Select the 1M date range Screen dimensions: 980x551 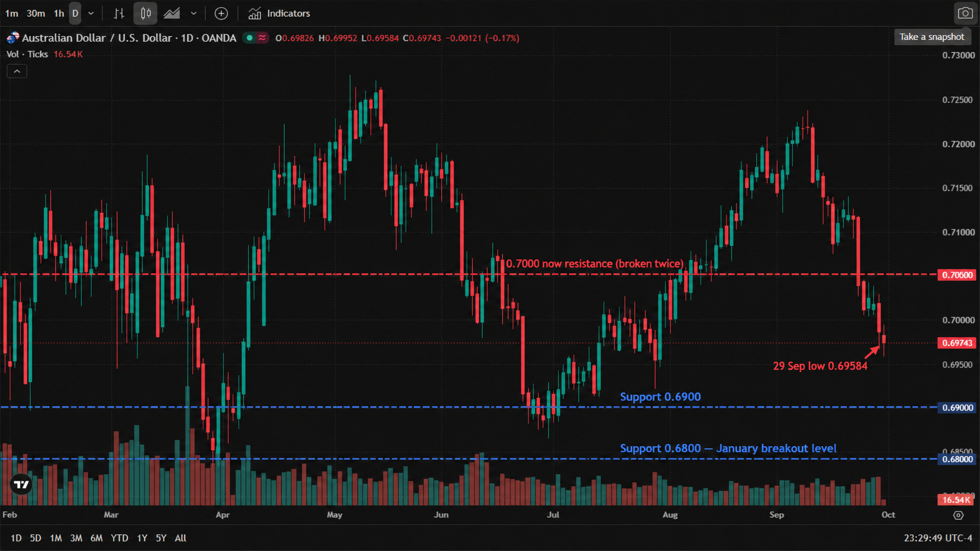click(x=56, y=538)
